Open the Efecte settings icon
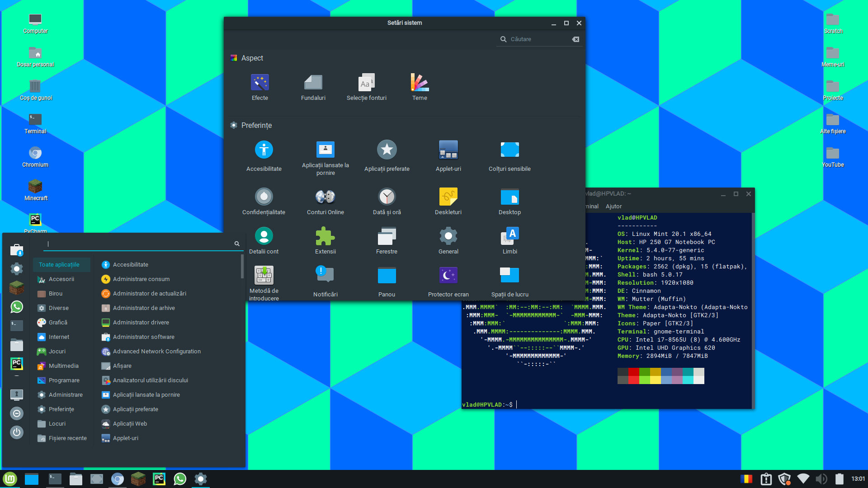Image resolution: width=868 pixels, height=488 pixels. pos(260,83)
